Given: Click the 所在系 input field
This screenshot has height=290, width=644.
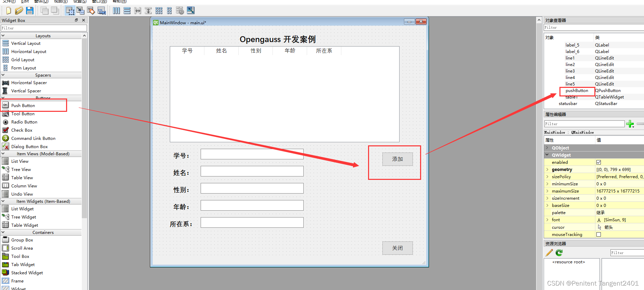Looking at the screenshot, I should coord(252,222).
